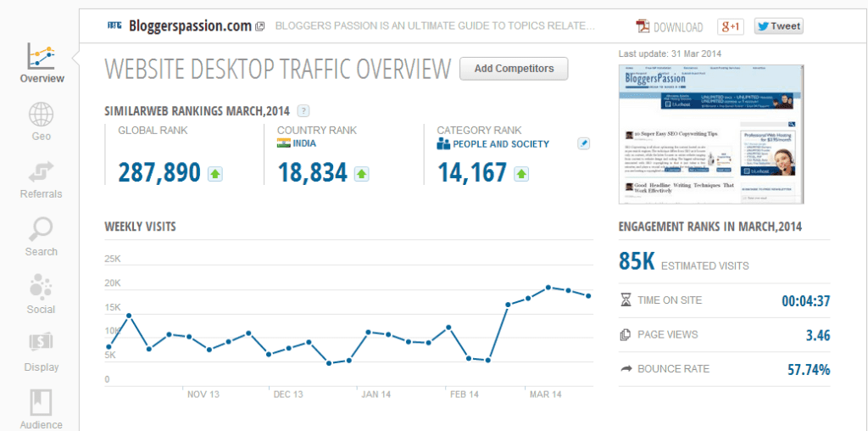Click the NOV 13 axis label
Viewport: 868px width, 431px height.
point(203,395)
